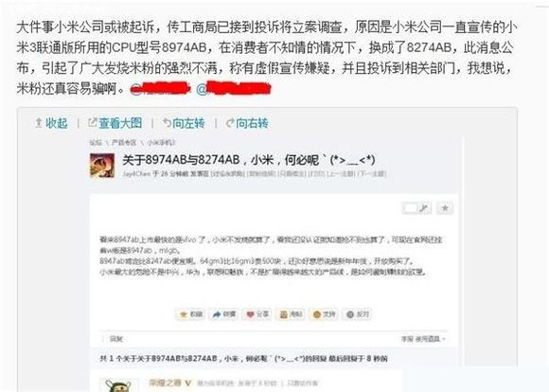Screen dimensions: 549x392
Task: Click 回复 to reply to post
Action: tap(116, 339)
